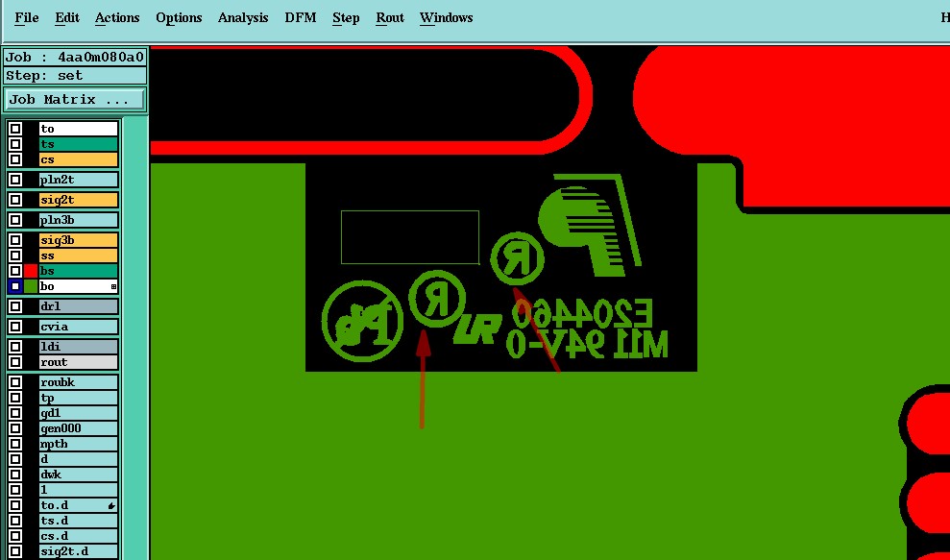Toggle the checkbox for layer to
This screenshot has height=560, width=950.
[15, 129]
